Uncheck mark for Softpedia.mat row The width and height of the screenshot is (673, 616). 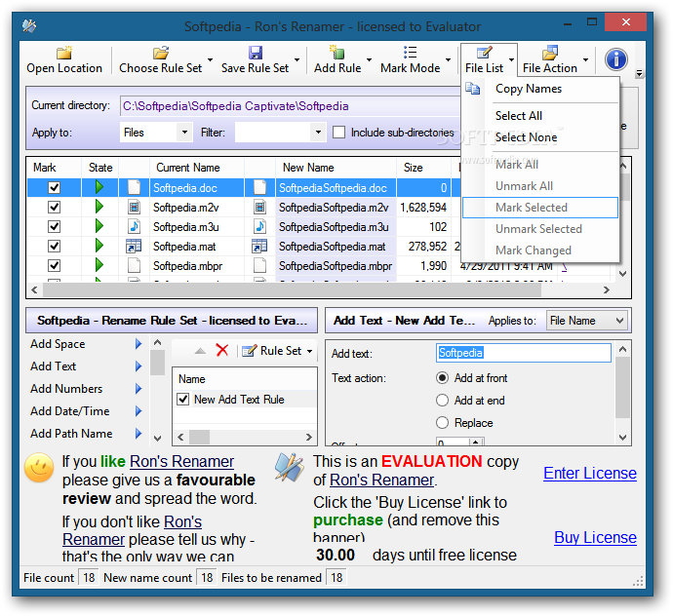(x=54, y=246)
